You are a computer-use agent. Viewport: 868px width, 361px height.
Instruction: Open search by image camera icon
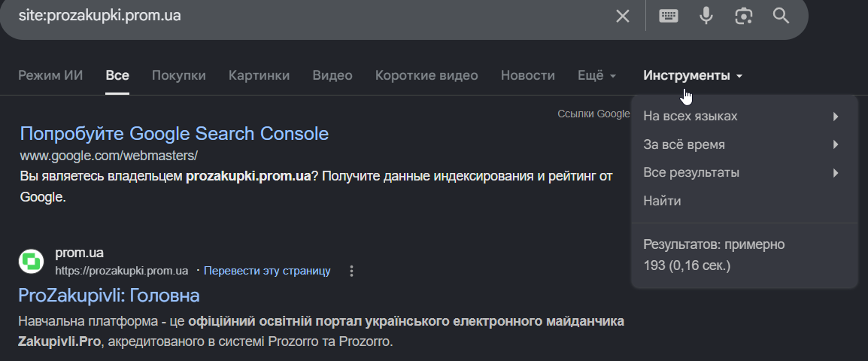743,16
